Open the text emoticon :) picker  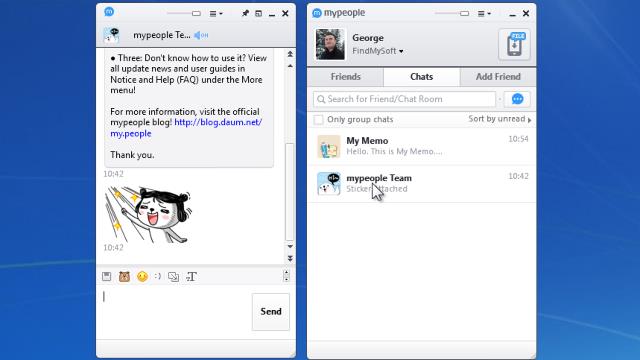pos(158,276)
